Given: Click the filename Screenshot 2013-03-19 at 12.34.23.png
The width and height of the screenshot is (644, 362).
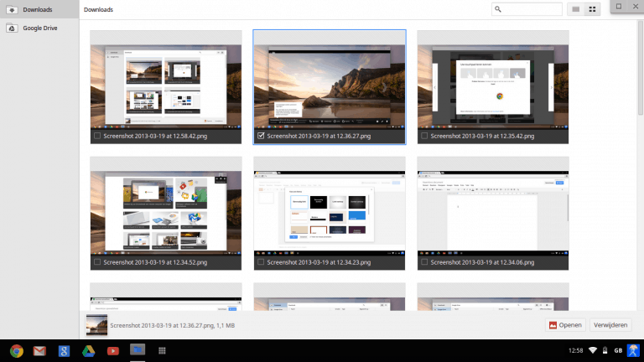Looking at the screenshot, I should tap(319, 261).
